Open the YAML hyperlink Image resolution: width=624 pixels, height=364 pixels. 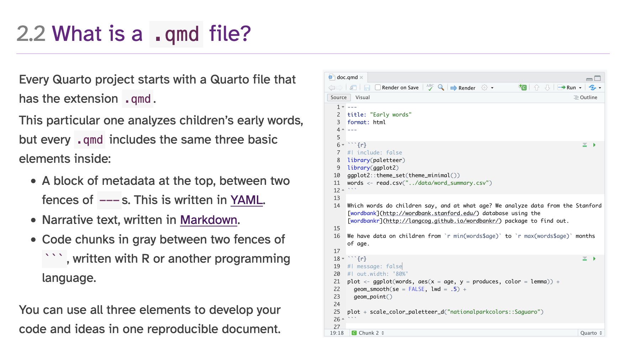(x=247, y=200)
